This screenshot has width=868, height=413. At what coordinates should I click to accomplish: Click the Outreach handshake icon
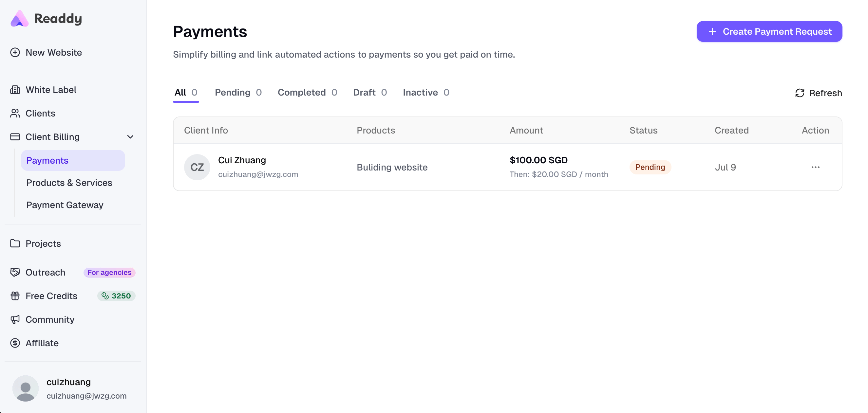point(15,272)
